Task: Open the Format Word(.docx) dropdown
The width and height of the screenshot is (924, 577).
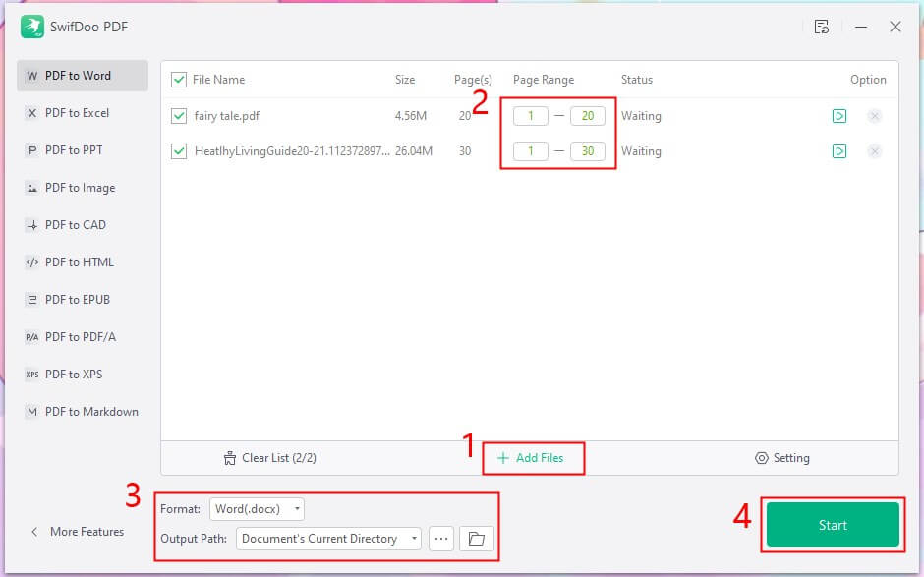Action: click(257, 509)
